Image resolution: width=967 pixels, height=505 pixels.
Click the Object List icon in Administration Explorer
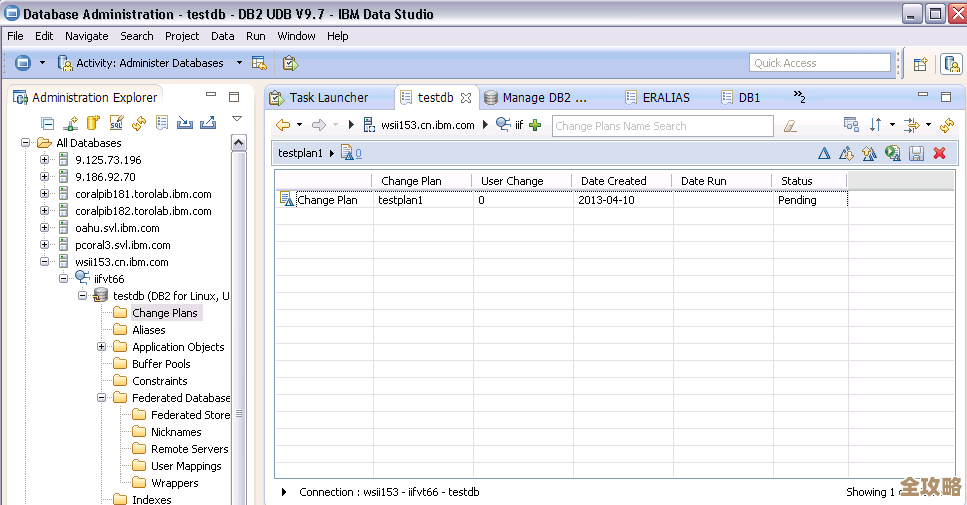pyautogui.click(x=162, y=123)
